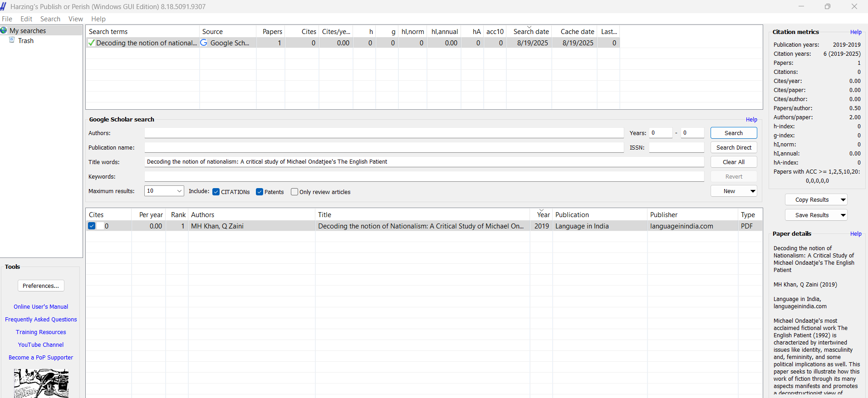Click the green checkmark on search row
This screenshot has width=868, height=398.
(x=91, y=43)
